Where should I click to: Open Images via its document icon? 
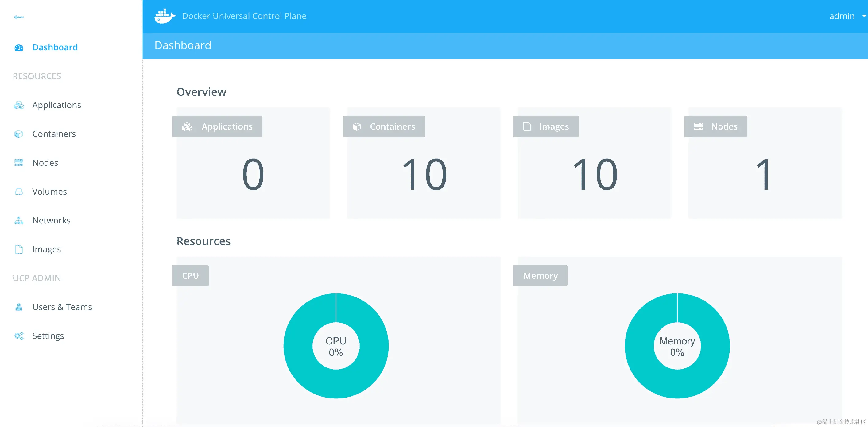18,249
